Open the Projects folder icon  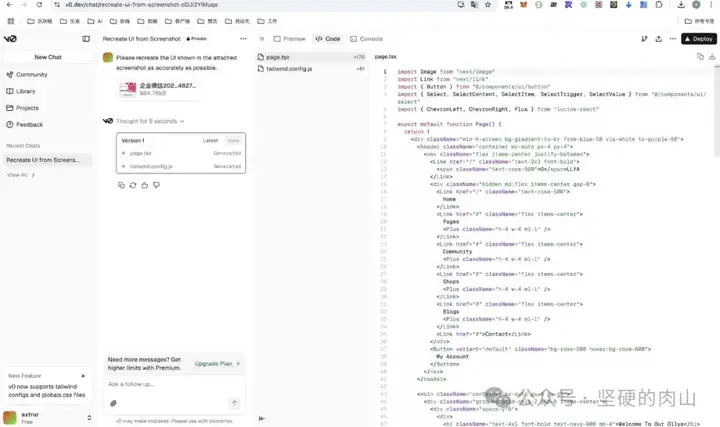(x=10, y=108)
